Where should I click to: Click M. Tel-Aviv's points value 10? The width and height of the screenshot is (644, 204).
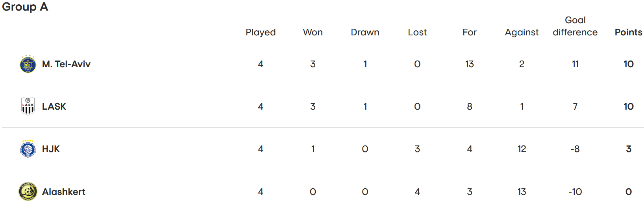[x=628, y=64]
